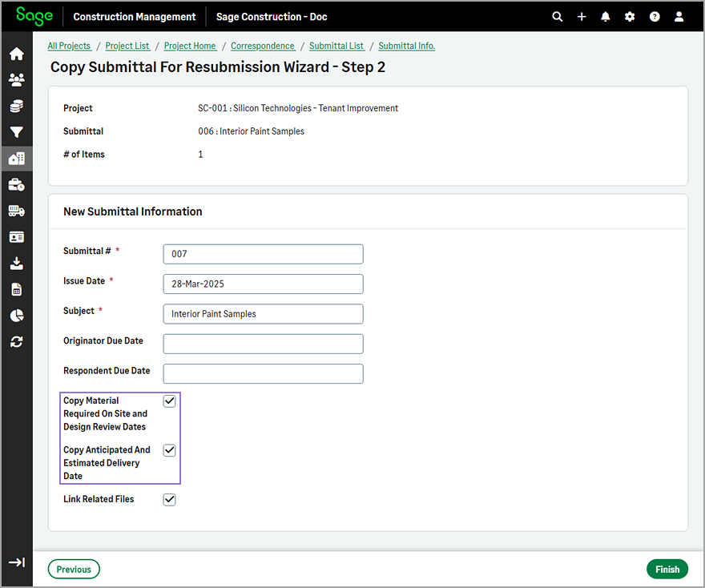The image size is (705, 588).
Task: Select submittal text '006 : Interior Paint Samples'
Action: point(252,131)
